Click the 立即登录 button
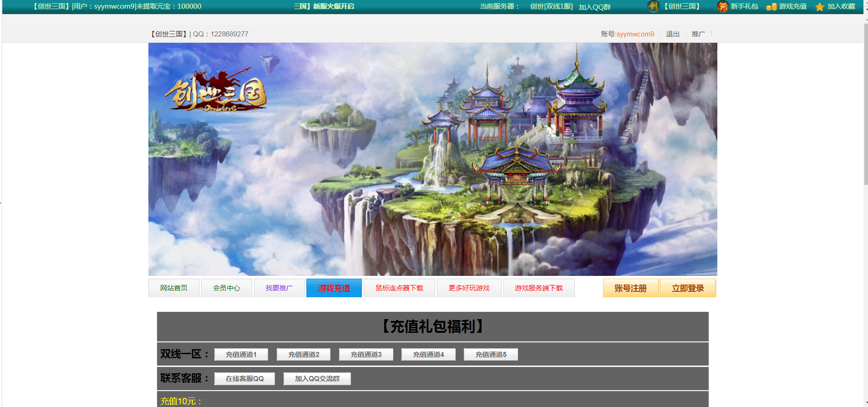 point(688,288)
